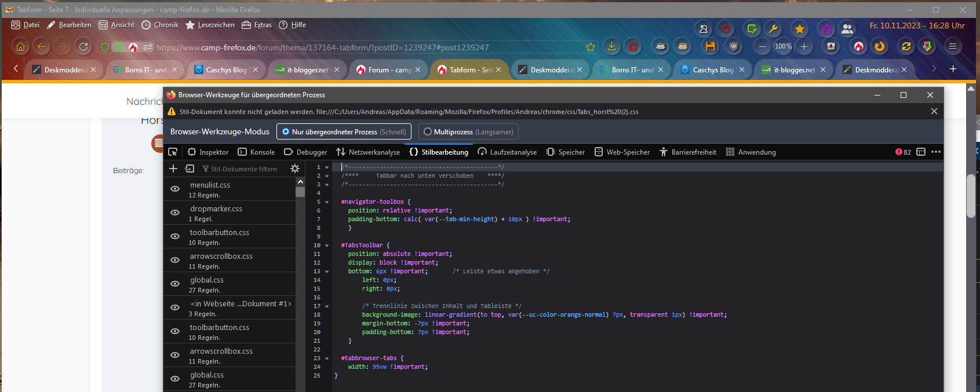Click the zoom-in plus button beside 100%
The image size is (980, 392).
coord(804,47)
